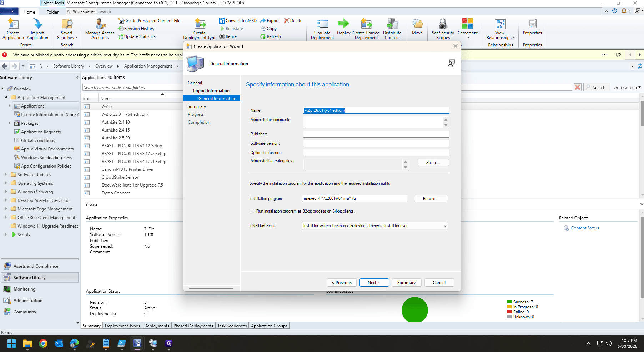Viewport: 644px width, 352px height.
Task: Click the Next button in wizard
Action: click(374, 283)
